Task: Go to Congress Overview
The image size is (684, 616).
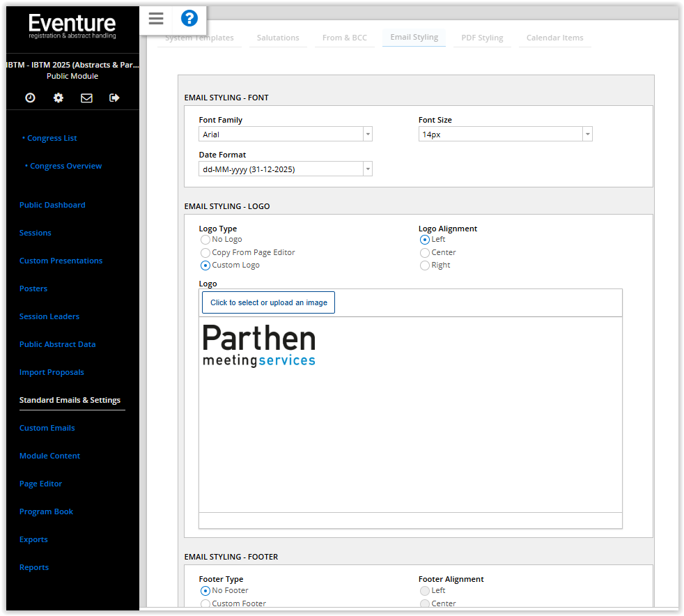Action: point(66,166)
